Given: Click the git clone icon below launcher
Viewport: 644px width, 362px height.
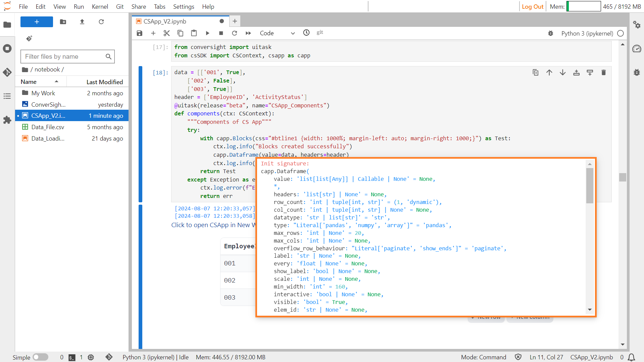Looking at the screenshot, I should click(x=29, y=38).
